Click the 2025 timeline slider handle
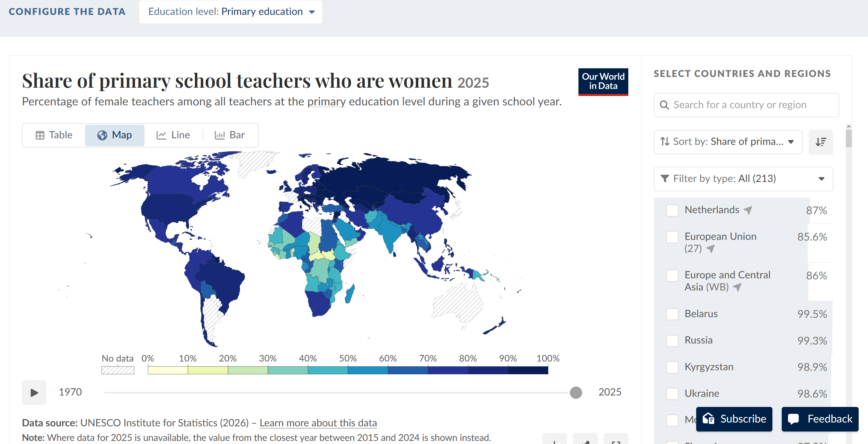The width and height of the screenshot is (868, 444). click(576, 392)
